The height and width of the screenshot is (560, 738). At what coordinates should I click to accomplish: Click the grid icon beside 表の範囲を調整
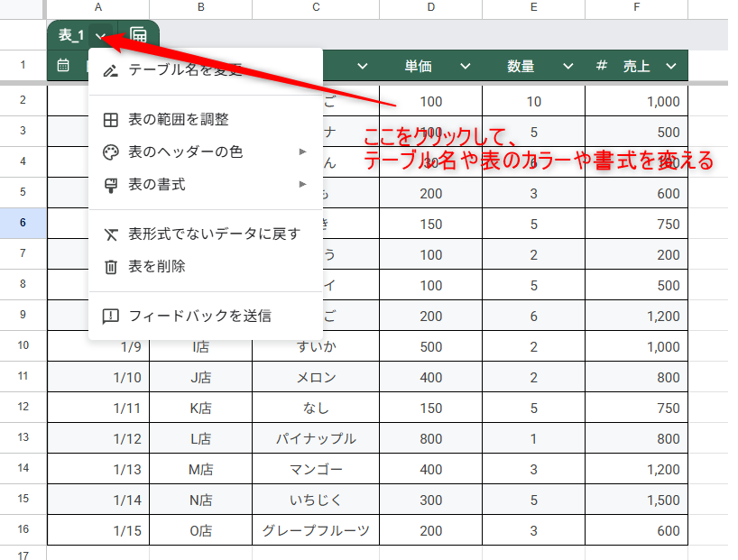[x=110, y=119]
